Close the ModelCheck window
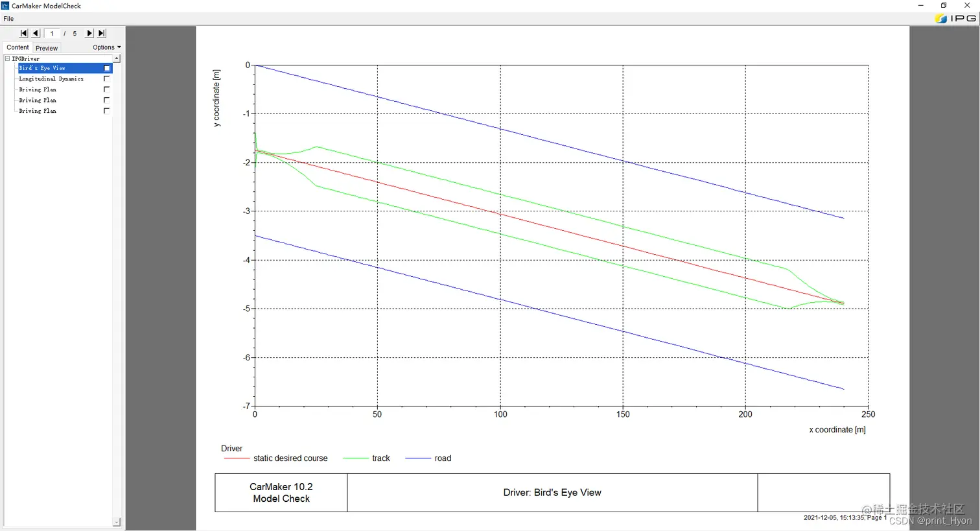This screenshot has height=531, width=980. [x=967, y=6]
